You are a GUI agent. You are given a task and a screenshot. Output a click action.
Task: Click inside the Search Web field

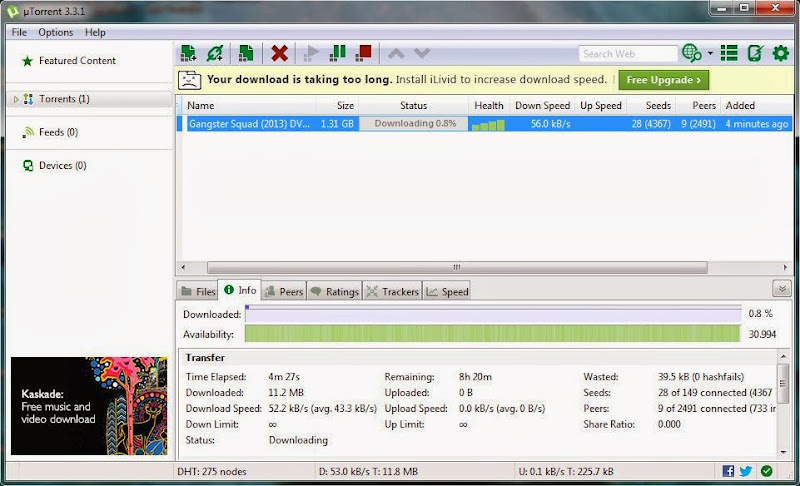(628, 54)
